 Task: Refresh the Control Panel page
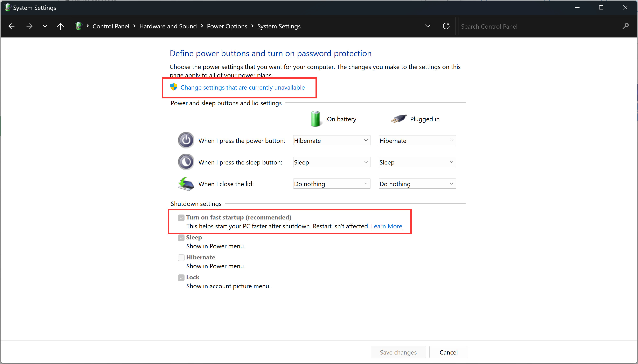click(x=446, y=26)
